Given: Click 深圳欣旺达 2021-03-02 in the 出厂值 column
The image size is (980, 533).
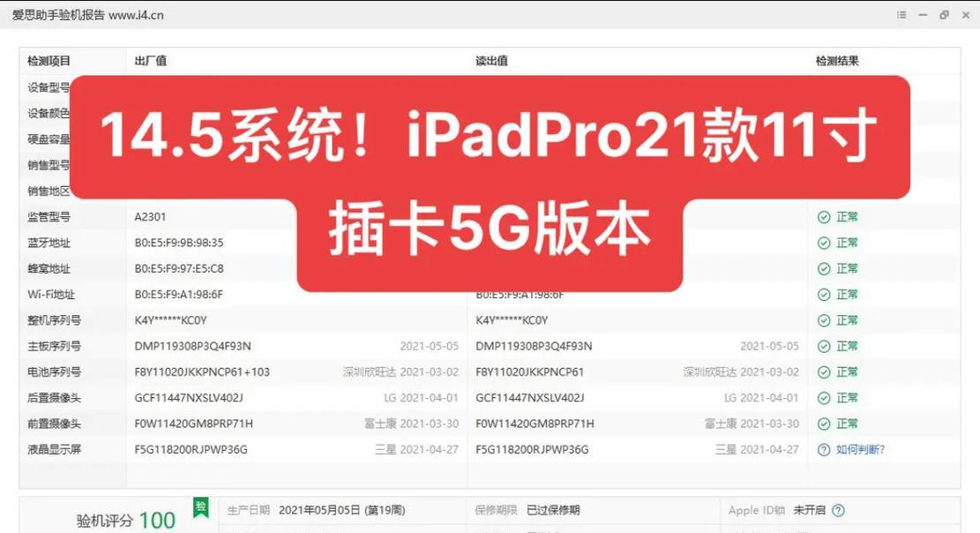Looking at the screenshot, I should [x=400, y=372].
